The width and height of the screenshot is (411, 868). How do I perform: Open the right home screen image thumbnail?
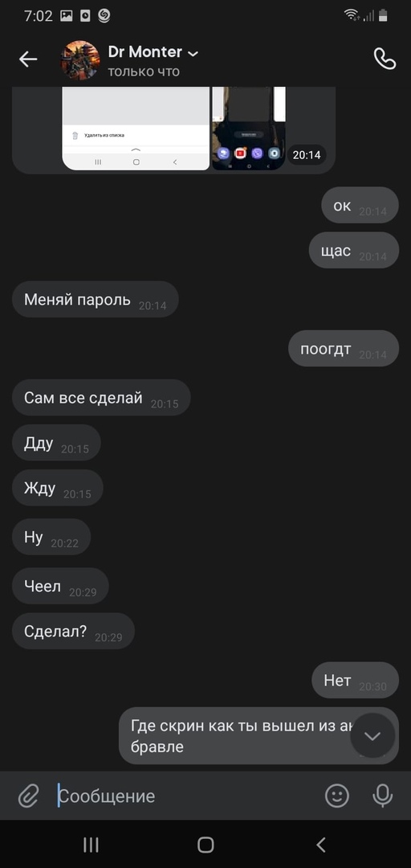249,128
